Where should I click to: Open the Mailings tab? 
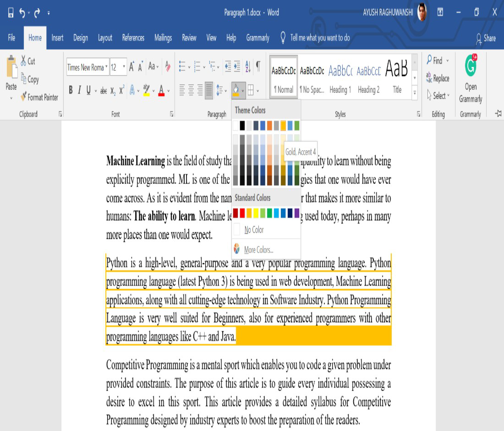pyautogui.click(x=163, y=38)
